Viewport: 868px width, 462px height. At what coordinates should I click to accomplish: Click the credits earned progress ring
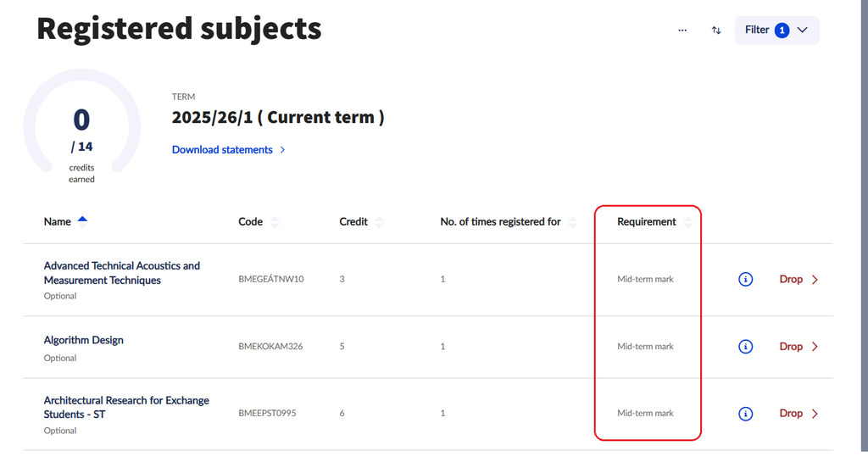[81, 127]
